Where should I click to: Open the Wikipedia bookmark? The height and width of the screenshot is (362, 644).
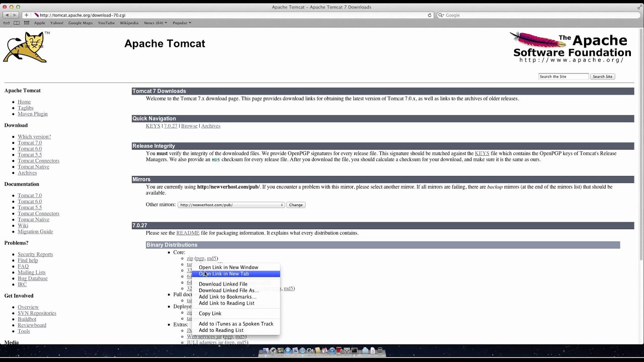(129, 23)
